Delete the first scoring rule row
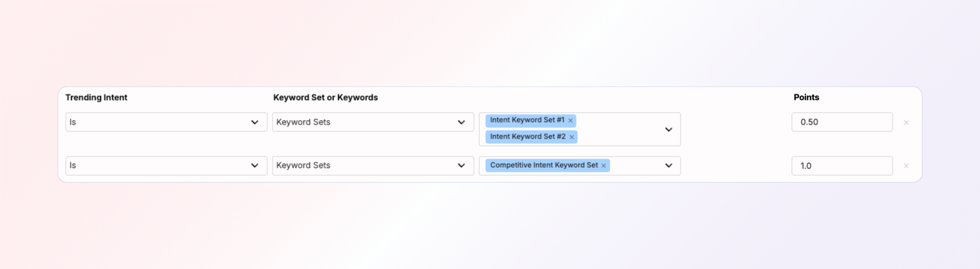Screen dimensions: 980x269 click(906, 122)
